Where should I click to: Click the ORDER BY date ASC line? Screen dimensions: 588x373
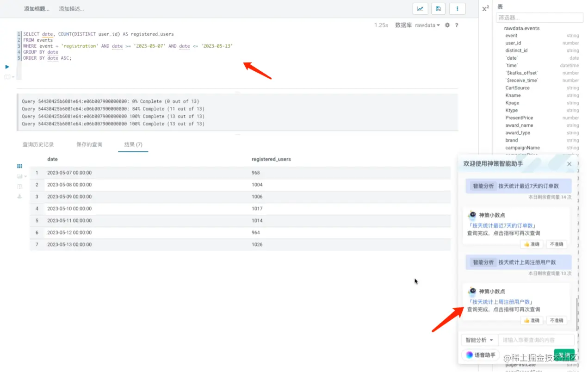(x=47, y=58)
